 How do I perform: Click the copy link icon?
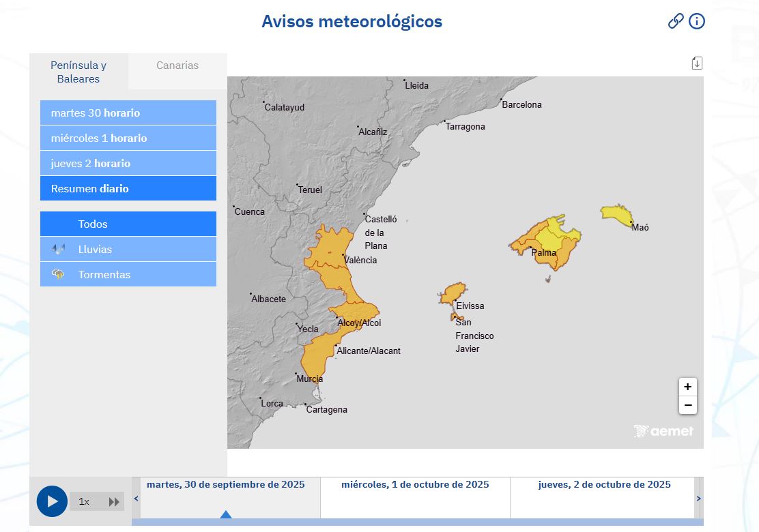click(x=675, y=21)
